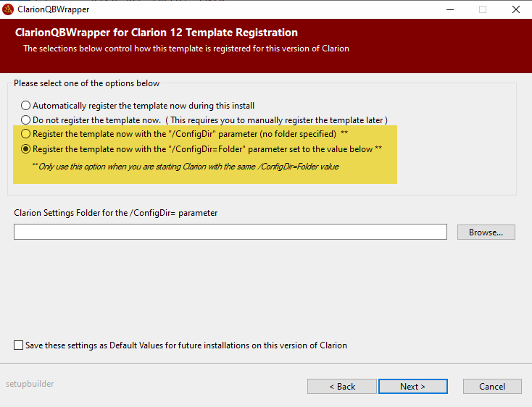This screenshot has height=407, width=532.
Task: Pick the /ConfigDir=Folder parameter radio option
Action: pyautogui.click(x=26, y=148)
